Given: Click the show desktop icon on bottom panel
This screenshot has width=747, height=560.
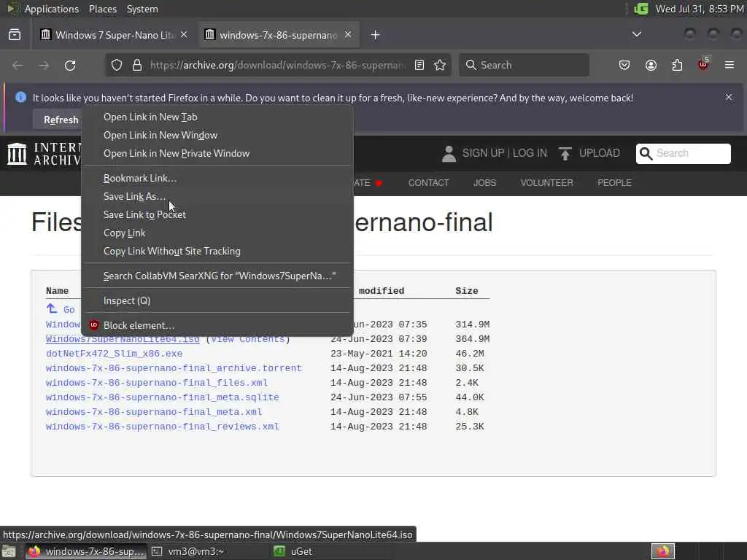Looking at the screenshot, I should click(9, 552).
